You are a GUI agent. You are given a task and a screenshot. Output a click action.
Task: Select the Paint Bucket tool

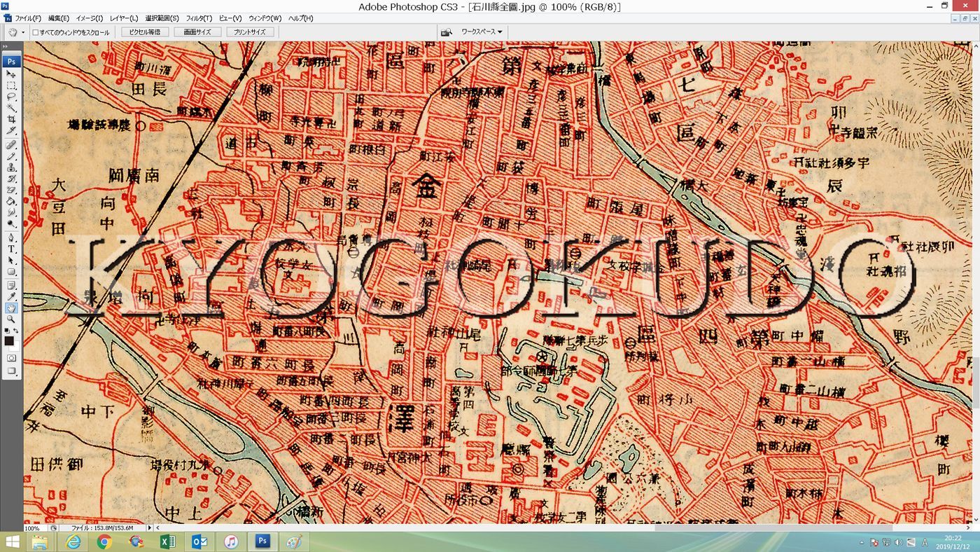11,201
